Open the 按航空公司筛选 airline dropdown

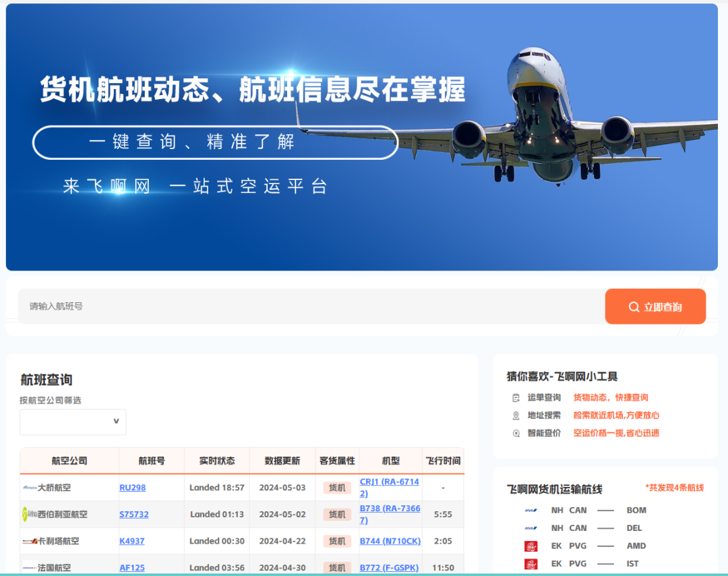coord(73,422)
